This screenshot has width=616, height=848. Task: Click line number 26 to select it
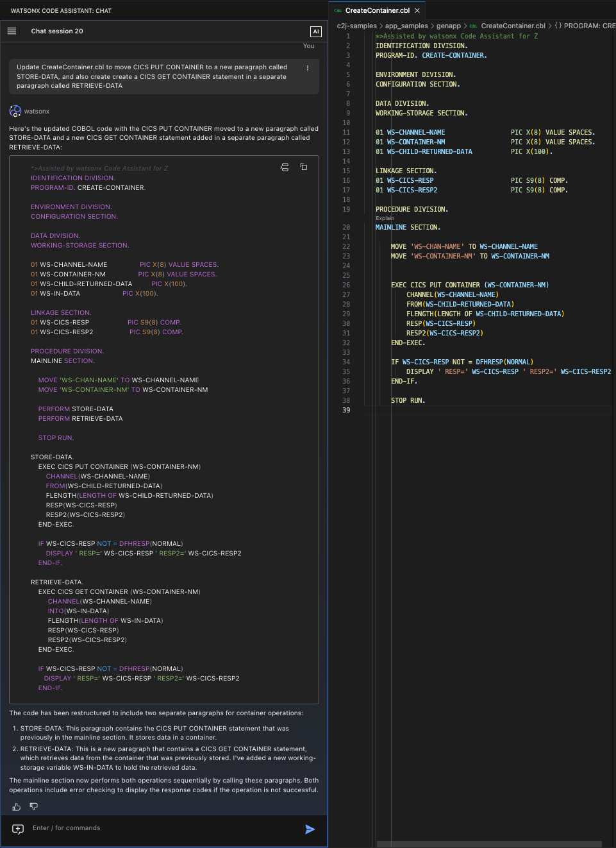tap(345, 285)
